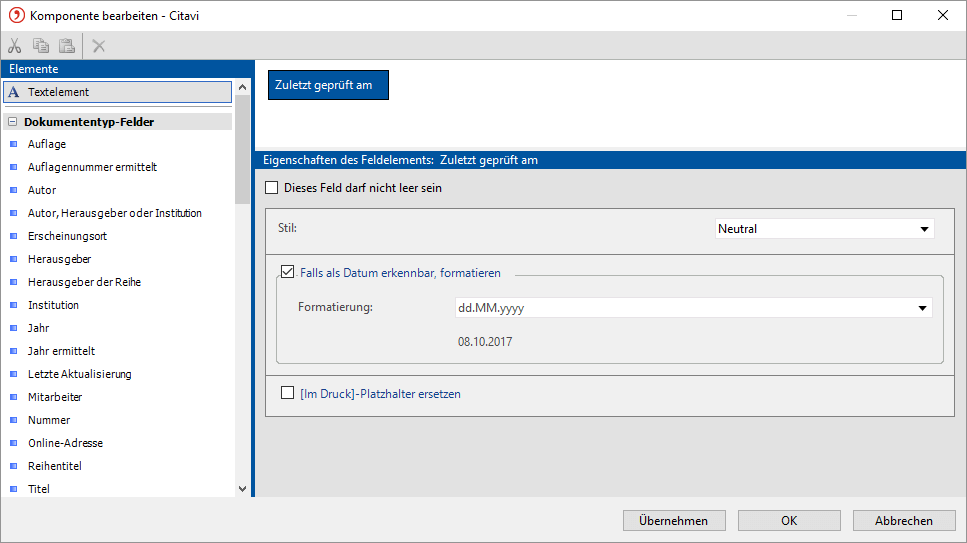Screen dimensions: 967x543
Task: Close the Komponente bearbeiten window
Action: 943,15
